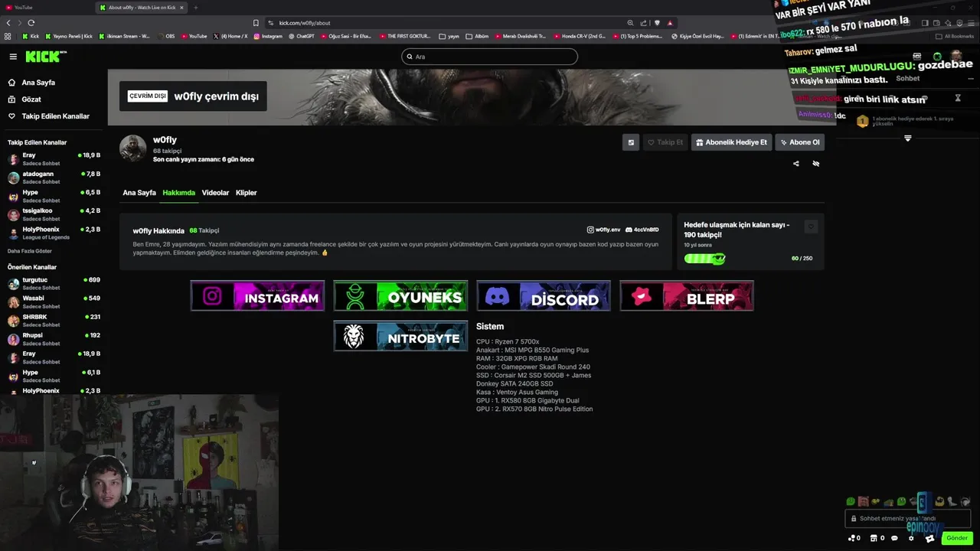Open SHRBRK recommended channel
The width and height of the screenshot is (980, 551).
(54, 320)
